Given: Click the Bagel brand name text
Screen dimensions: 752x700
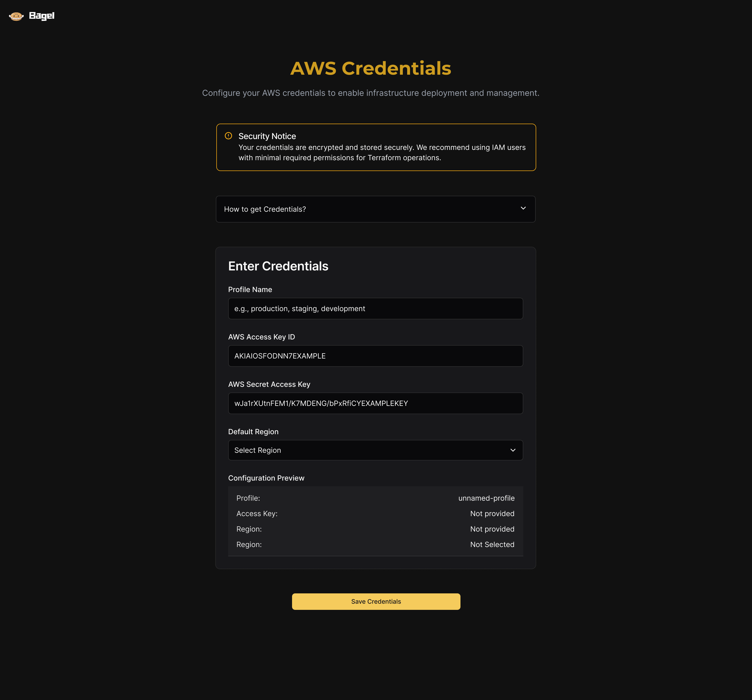Looking at the screenshot, I should pos(42,16).
